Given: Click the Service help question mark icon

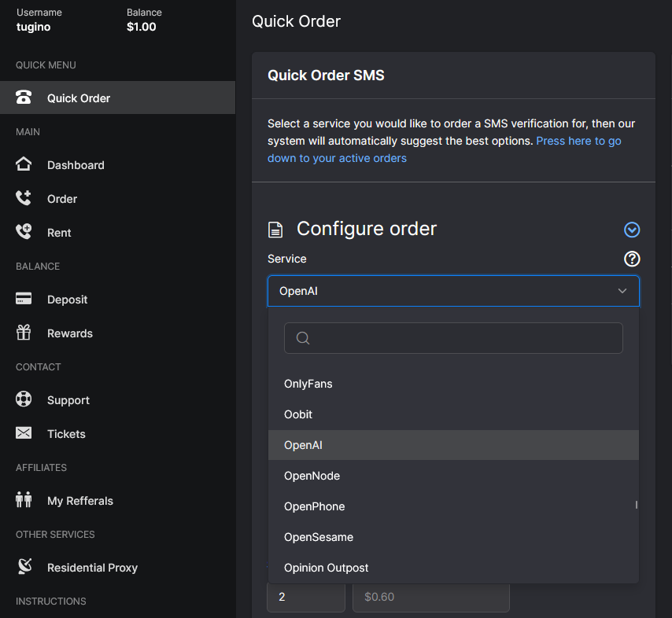Looking at the screenshot, I should pos(632,259).
